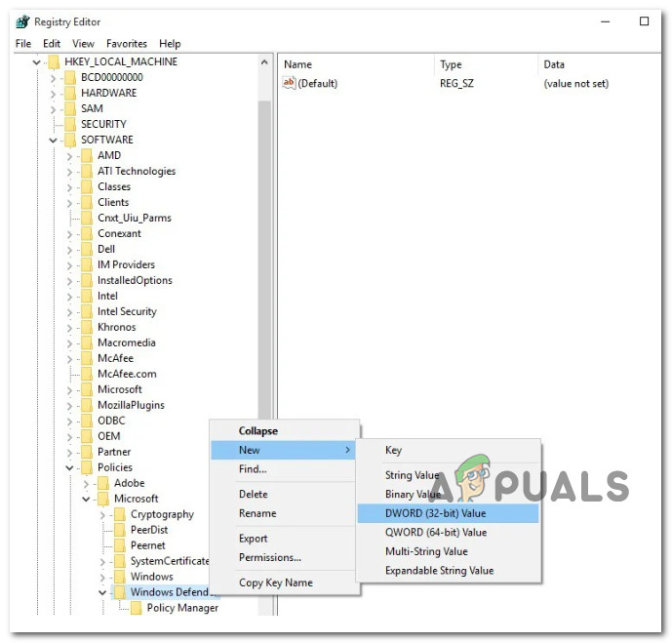The height and width of the screenshot is (643, 672).
Task: Collapse the Microsoft key under Policies
Action: (86, 500)
